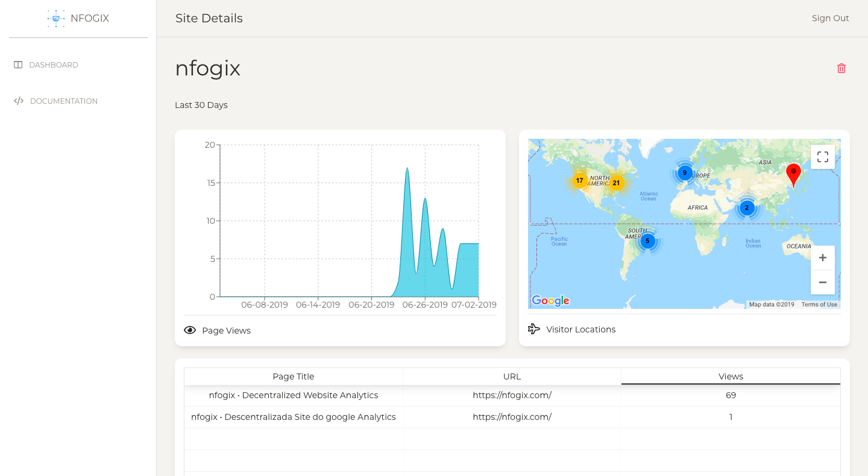
Task: Click the red location pin on the map
Action: click(794, 175)
